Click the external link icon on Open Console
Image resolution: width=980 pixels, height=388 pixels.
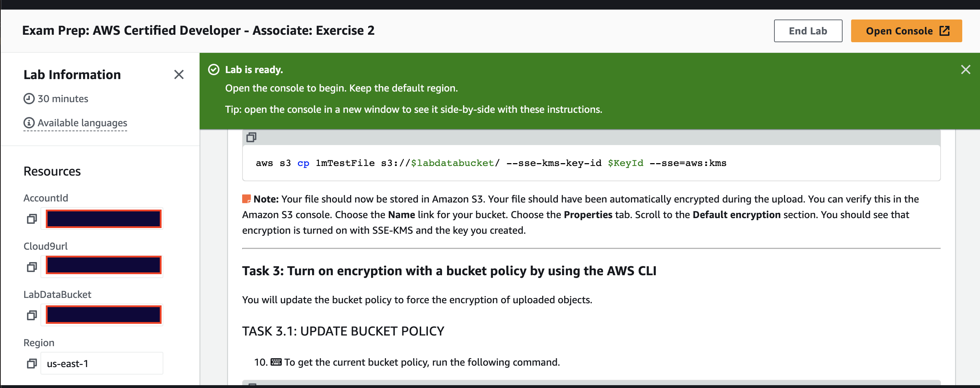coord(944,31)
